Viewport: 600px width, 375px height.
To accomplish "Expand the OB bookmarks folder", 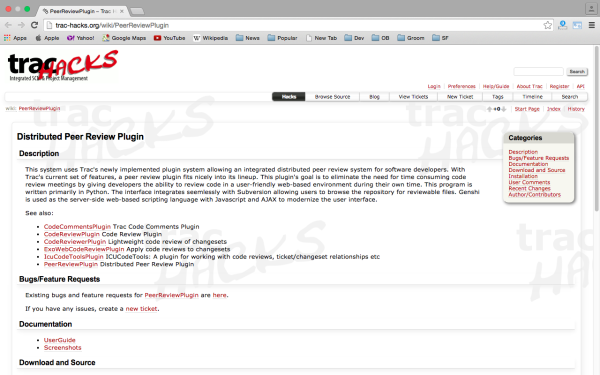I will pyautogui.click(x=381, y=38).
